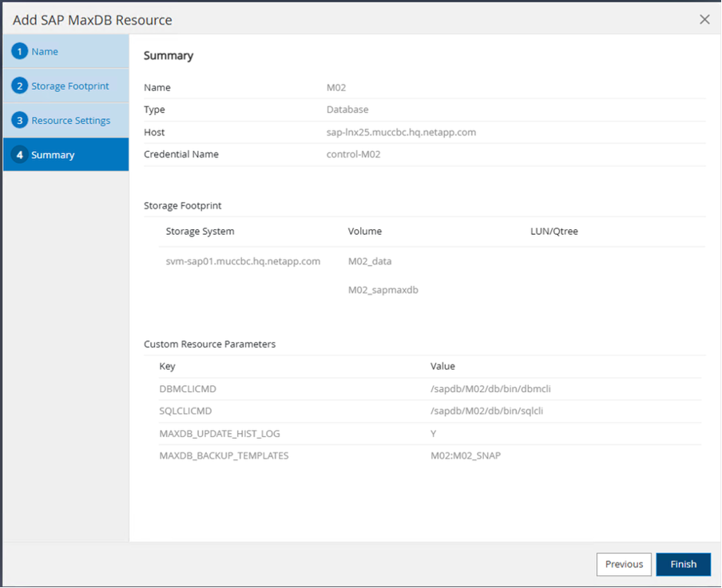This screenshot has height=588, width=722.
Task: Select the MAXDB_UPDATE_HIST_LOG parameter key
Action: pyautogui.click(x=220, y=433)
